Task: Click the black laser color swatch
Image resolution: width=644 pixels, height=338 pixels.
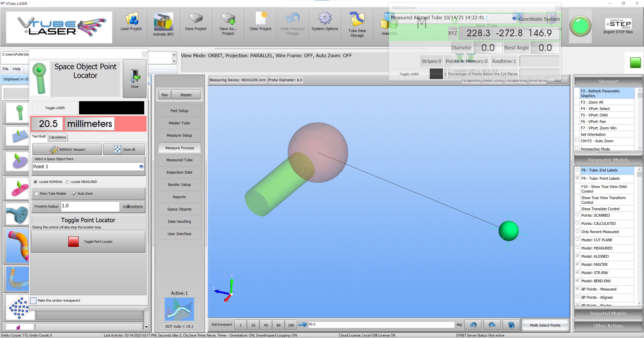Action: [x=112, y=108]
